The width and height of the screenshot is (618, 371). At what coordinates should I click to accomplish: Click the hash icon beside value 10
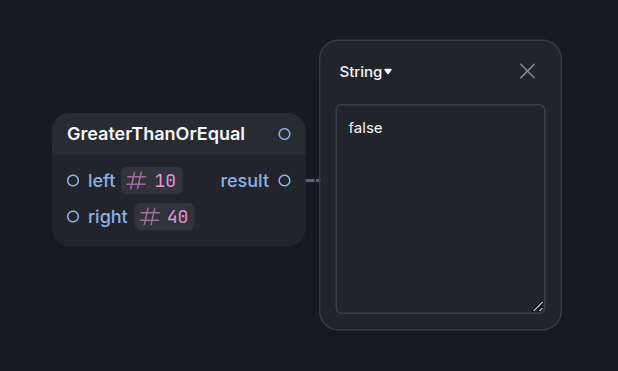(x=136, y=181)
